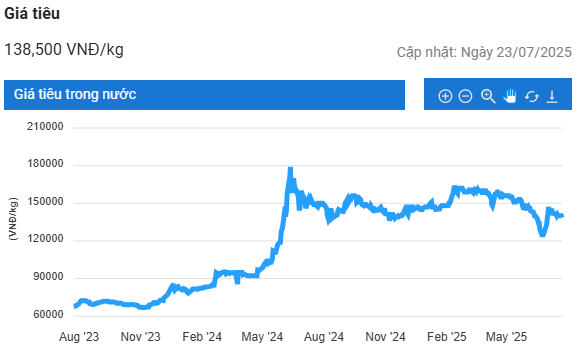Screen dimensions: 586x362
Task: Click the 90000 y-axis label
Action: tap(48, 277)
